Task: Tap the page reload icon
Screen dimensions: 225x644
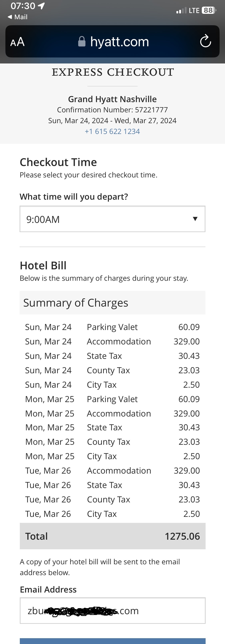Action: pyautogui.click(x=206, y=41)
